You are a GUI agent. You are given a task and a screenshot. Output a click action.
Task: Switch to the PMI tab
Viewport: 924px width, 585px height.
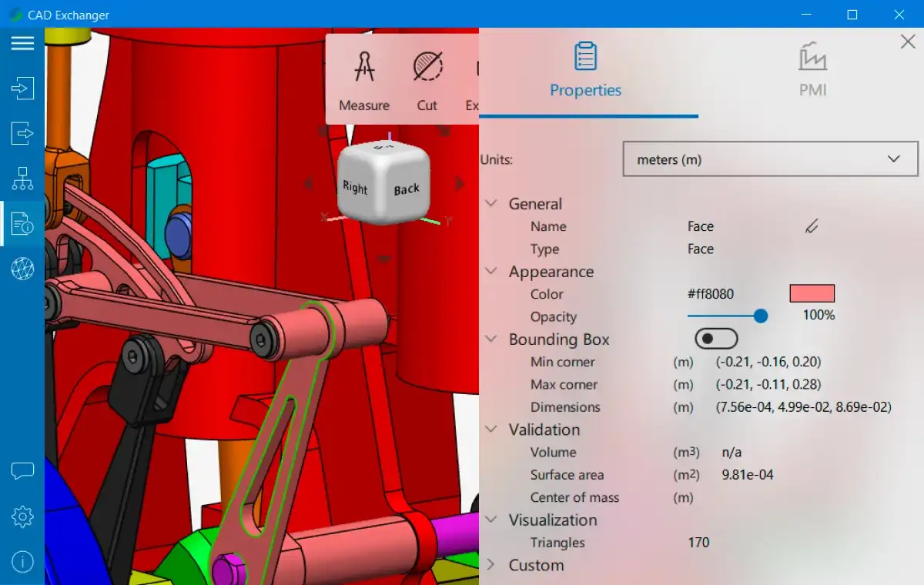(812, 71)
